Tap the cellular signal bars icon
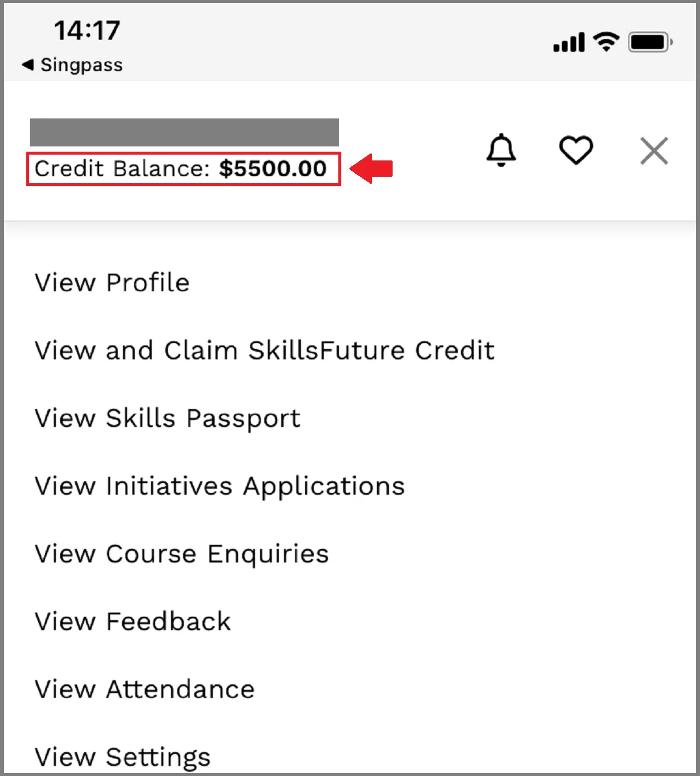 click(569, 43)
